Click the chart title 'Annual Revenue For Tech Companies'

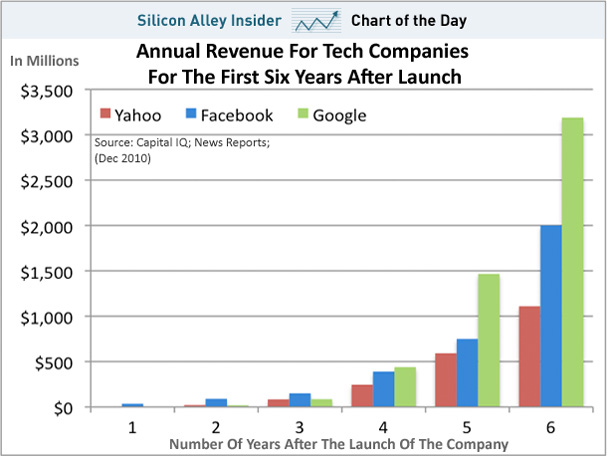[302, 51]
